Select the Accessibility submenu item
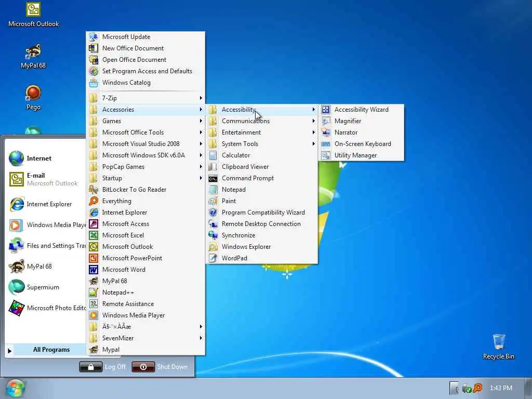This screenshot has height=399, width=532. (x=262, y=110)
